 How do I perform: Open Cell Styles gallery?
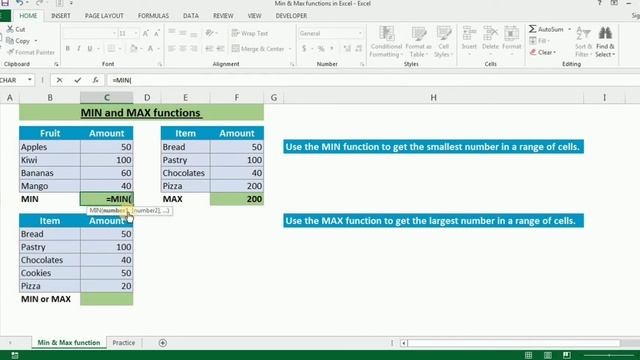click(x=443, y=41)
